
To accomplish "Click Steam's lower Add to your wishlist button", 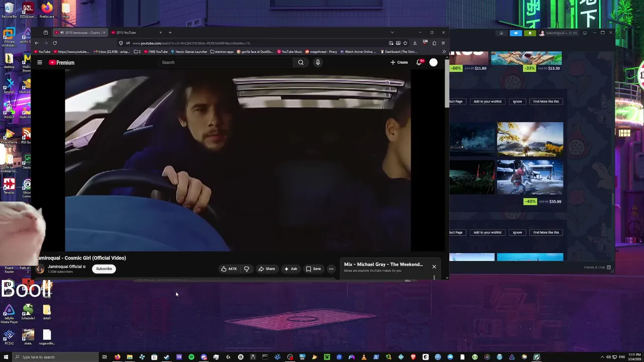I will tap(488, 232).
